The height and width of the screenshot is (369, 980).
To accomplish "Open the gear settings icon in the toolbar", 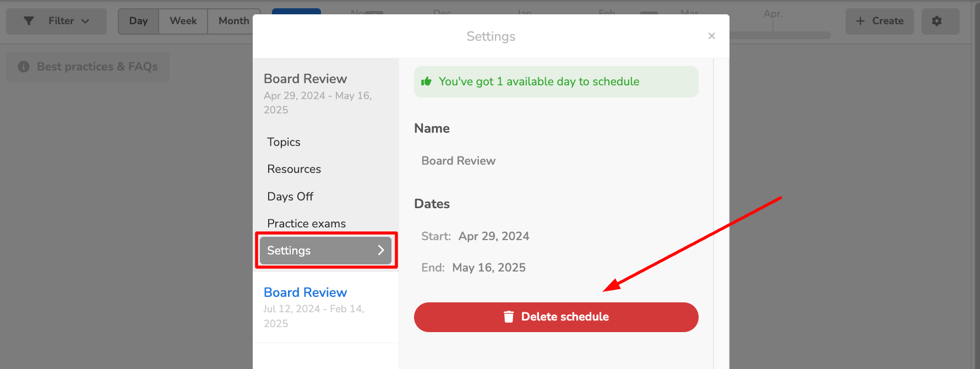I will (x=937, y=21).
